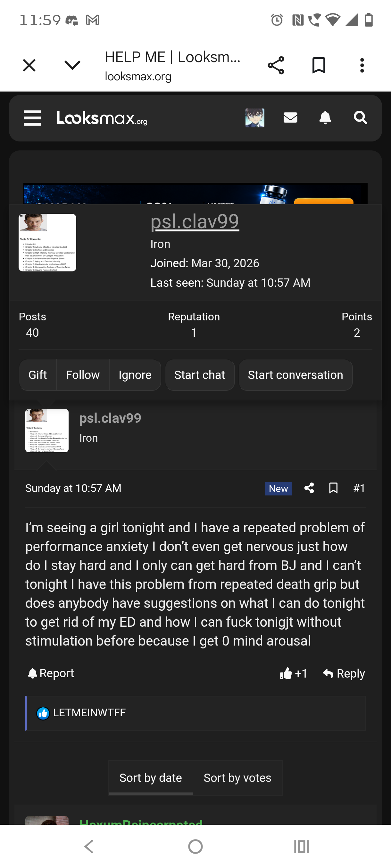
Task: Click the post share icon
Action: click(x=309, y=488)
